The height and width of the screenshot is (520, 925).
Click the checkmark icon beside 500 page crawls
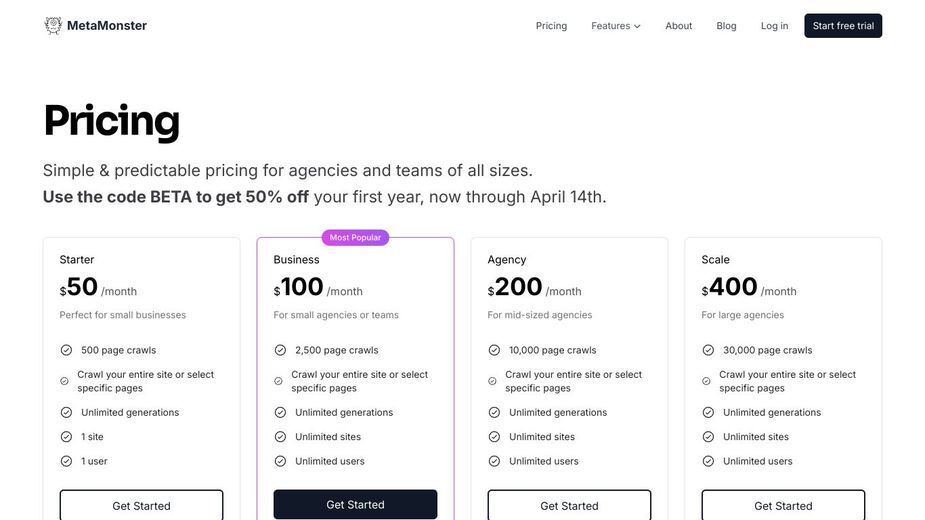[66, 350]
